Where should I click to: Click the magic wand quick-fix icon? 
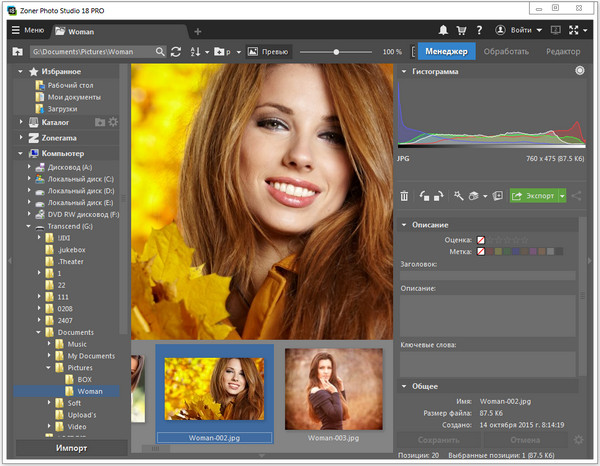click(459, 197)
